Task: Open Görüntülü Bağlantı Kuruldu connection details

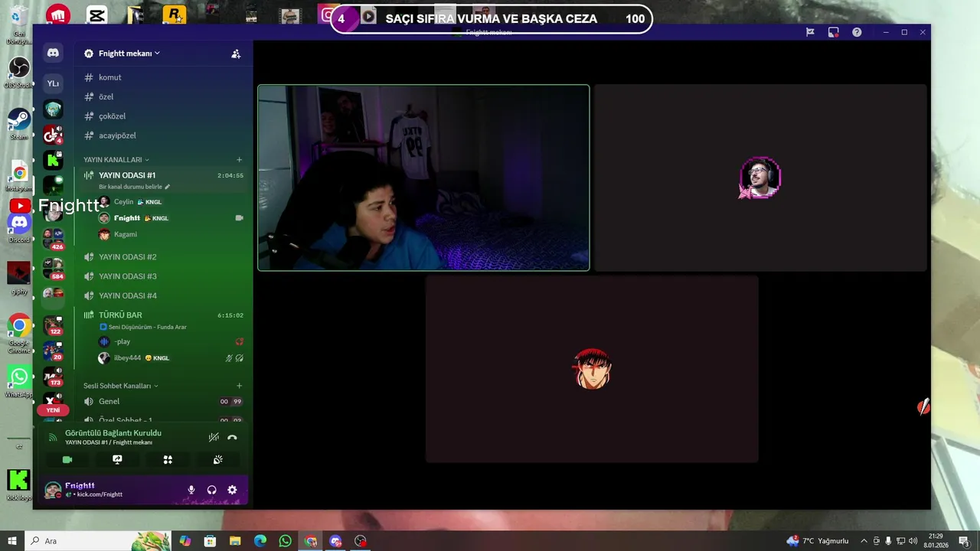Action: (113, 433)
